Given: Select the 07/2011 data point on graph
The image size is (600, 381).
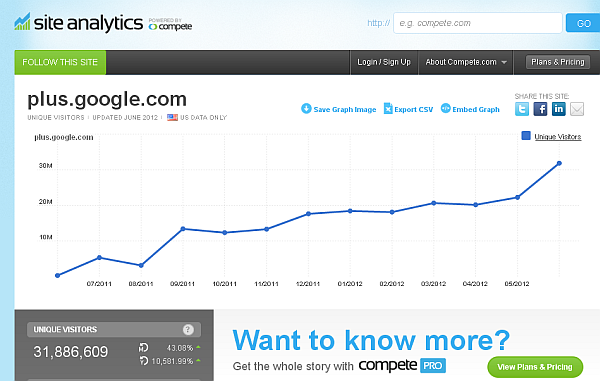Looking at the screenshot, I should coord(99,257).
